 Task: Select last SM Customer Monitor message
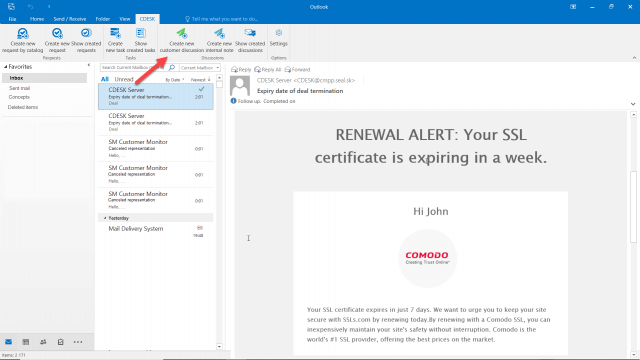coord(156,200)
